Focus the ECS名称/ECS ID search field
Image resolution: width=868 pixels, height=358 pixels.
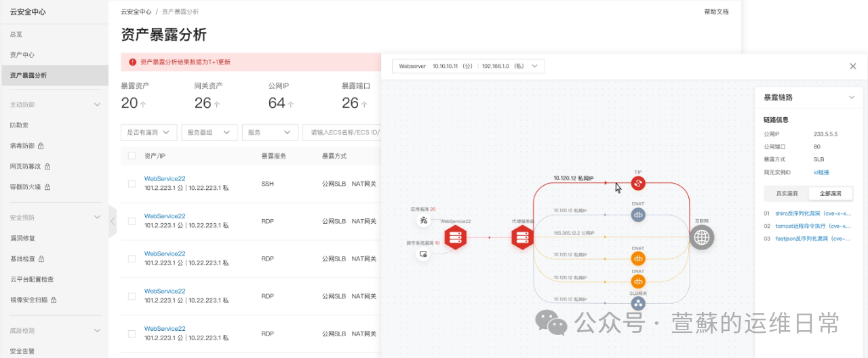tap(342, 132)
